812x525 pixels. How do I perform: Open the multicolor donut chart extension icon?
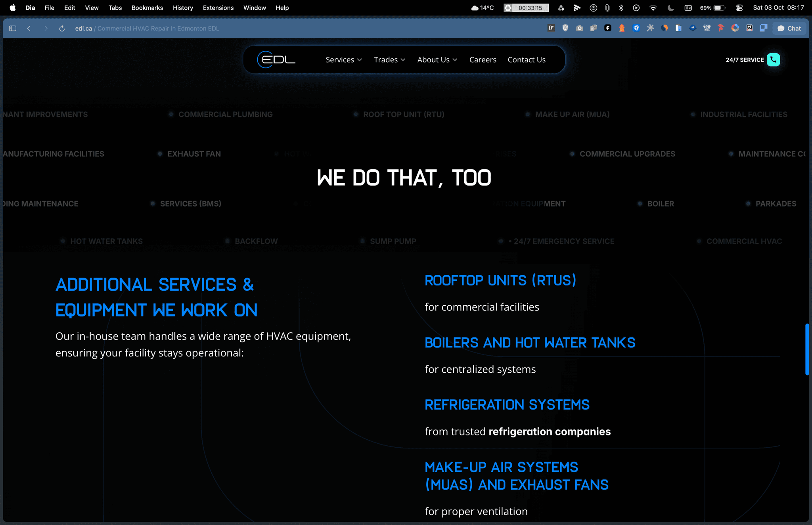[x=735, y=28]
